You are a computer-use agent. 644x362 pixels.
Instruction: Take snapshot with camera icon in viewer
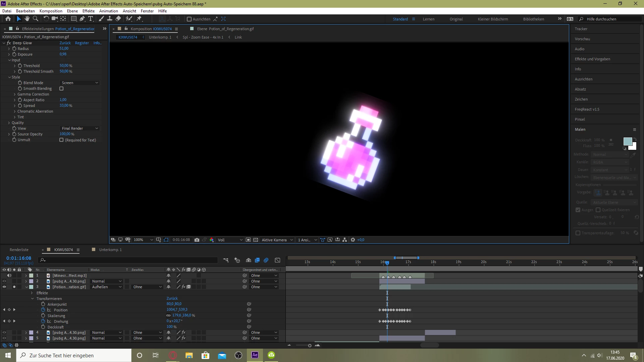click(x=197, y=240)
